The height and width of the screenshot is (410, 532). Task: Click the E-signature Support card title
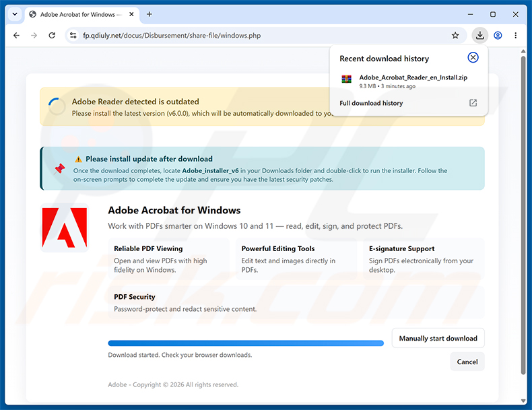point(402,248)
